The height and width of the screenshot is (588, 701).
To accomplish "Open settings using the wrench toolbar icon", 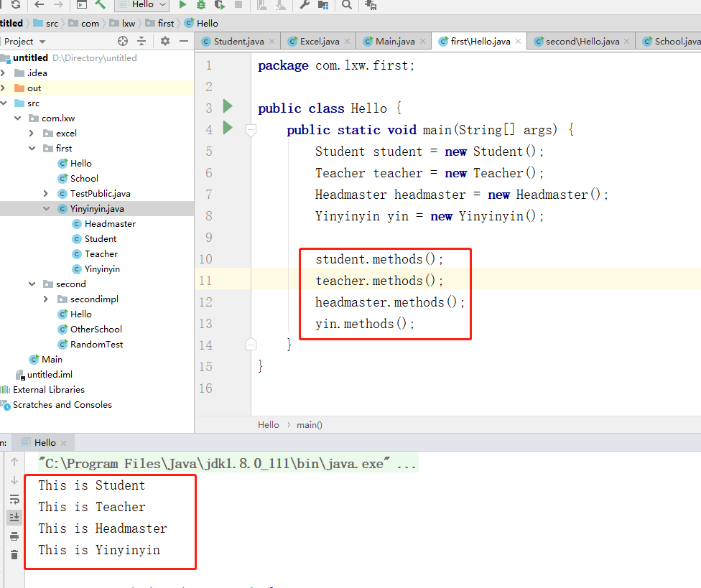I will coord(303,5).
